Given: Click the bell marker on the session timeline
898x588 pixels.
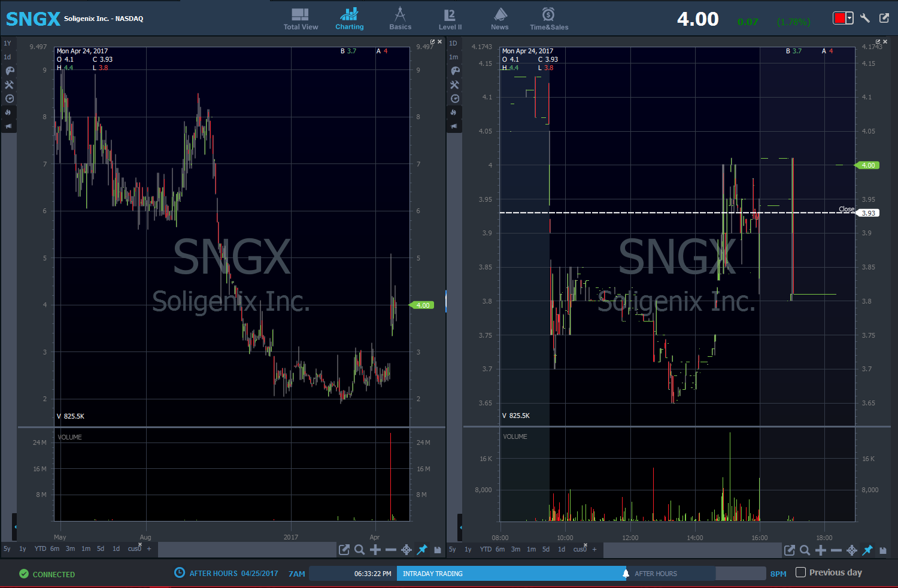Looking at the screenshot, I should click(x=626, y=574).
